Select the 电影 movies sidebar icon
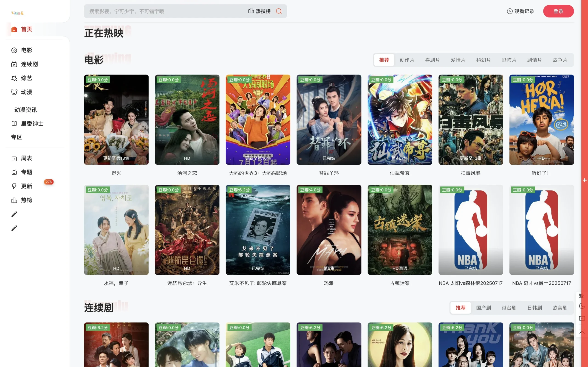The width and height of the screenshot is (588, 367). click(x=14, y=50)
